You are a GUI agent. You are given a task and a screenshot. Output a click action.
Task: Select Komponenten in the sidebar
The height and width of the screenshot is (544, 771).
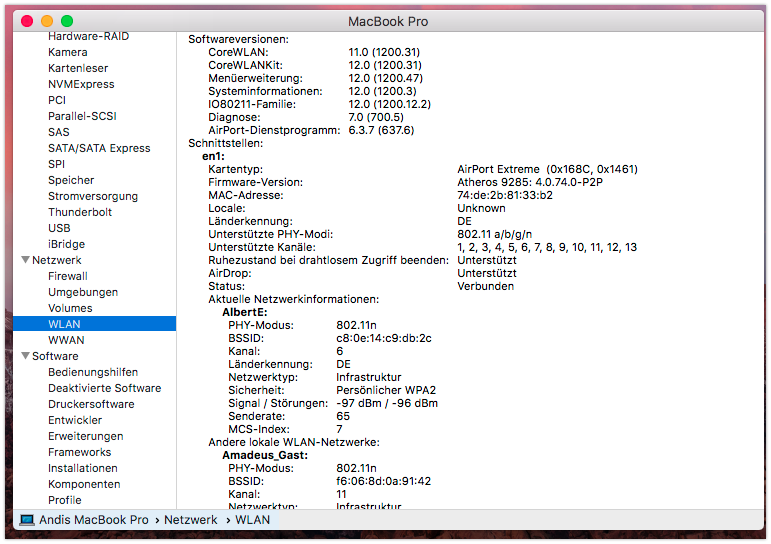click(x=84, y=484)
